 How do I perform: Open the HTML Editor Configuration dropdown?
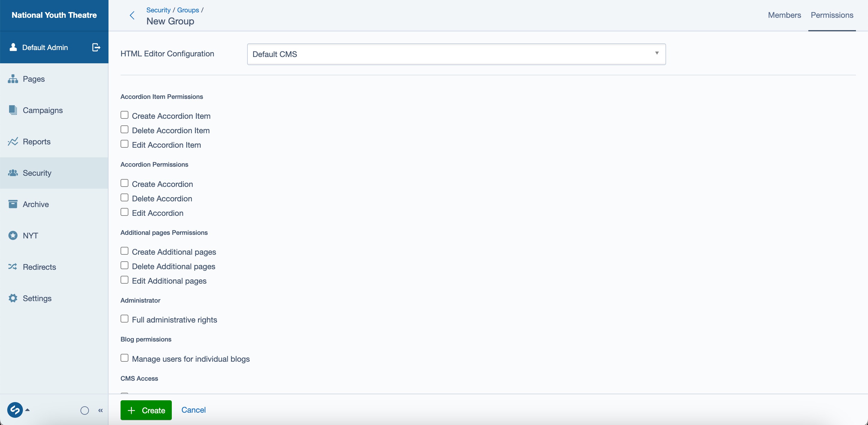pos(456,54)
